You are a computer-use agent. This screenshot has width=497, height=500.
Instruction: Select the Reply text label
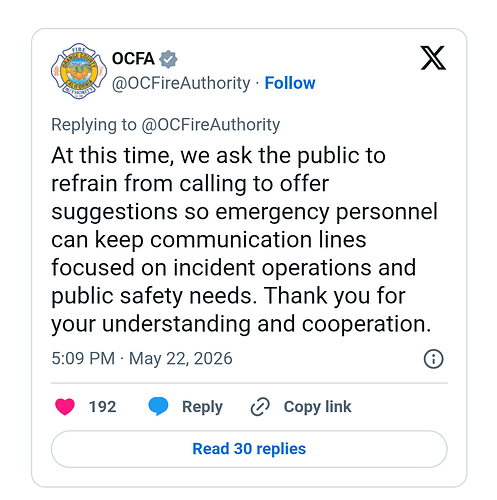[202, 407]
